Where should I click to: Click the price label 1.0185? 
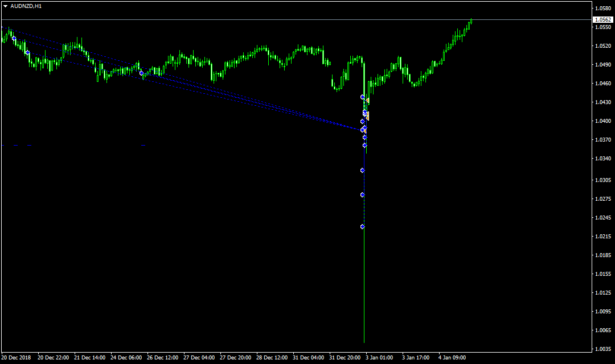[603, 255]
